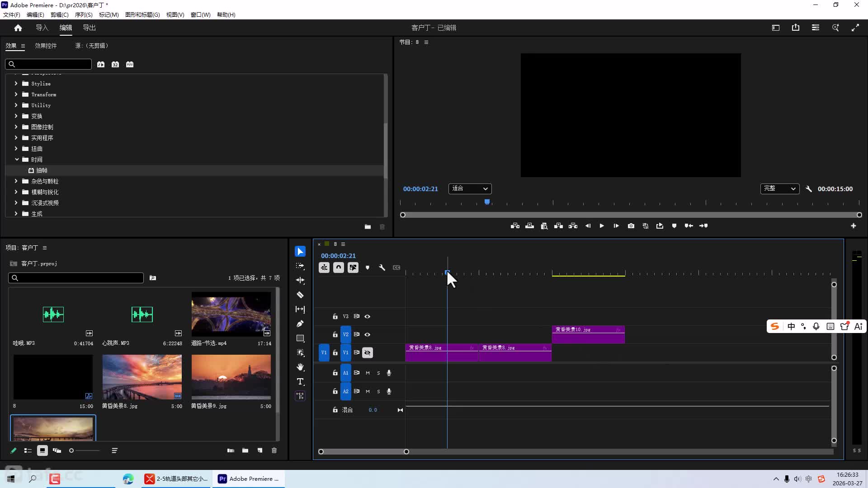Click the delete trash icon in Project panel
868x488 pixels.
[274, 450]
